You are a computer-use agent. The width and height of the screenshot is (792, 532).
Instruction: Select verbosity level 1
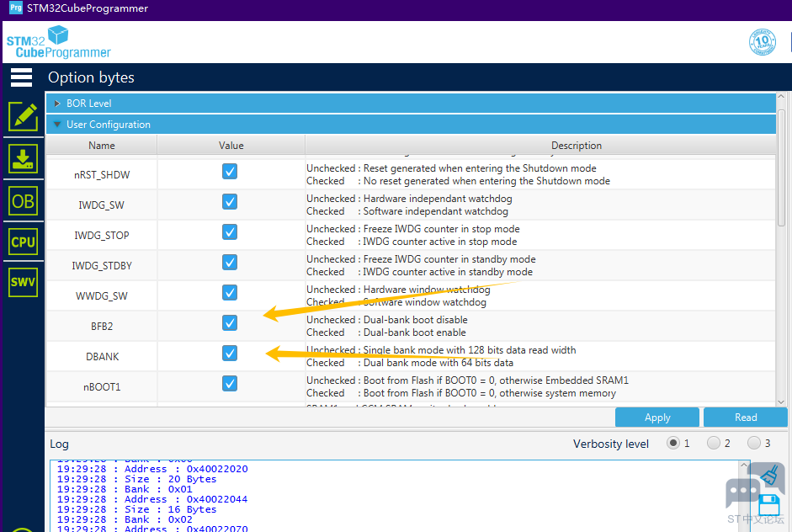coord(672,443)
